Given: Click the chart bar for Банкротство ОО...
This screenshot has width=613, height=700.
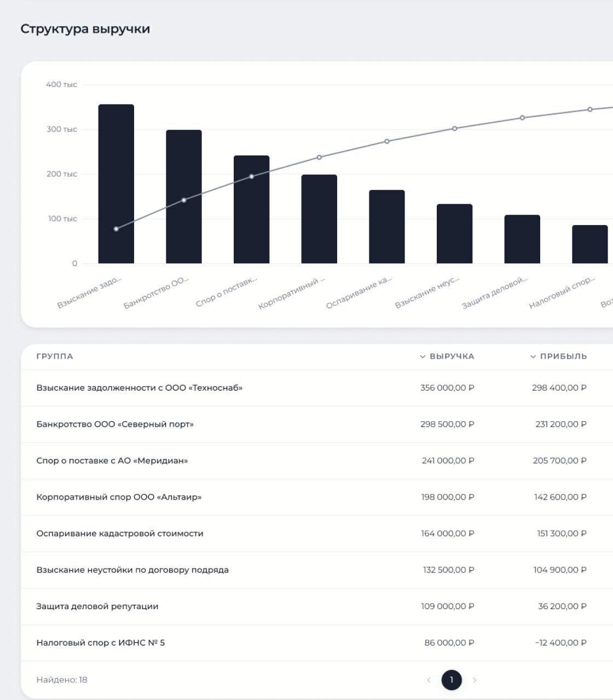Looking at the screenshot, I should pyautogui.click(x=184, y=197).
